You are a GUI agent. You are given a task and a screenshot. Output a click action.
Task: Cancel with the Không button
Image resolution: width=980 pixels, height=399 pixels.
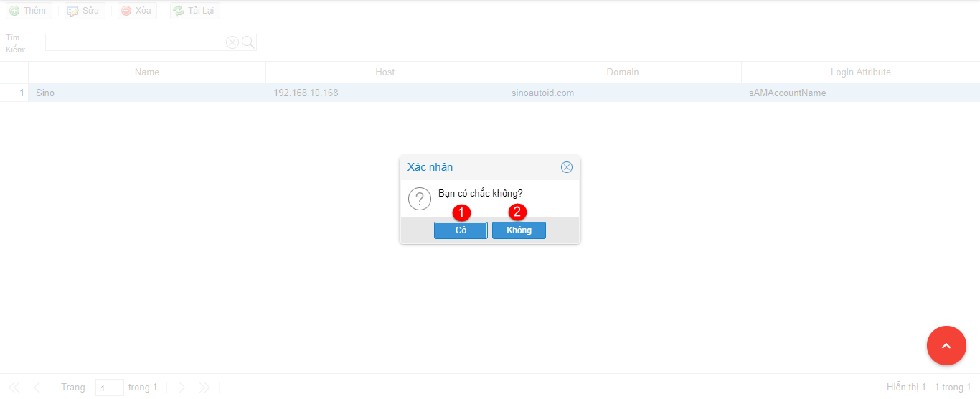click(x=519, y=230)
